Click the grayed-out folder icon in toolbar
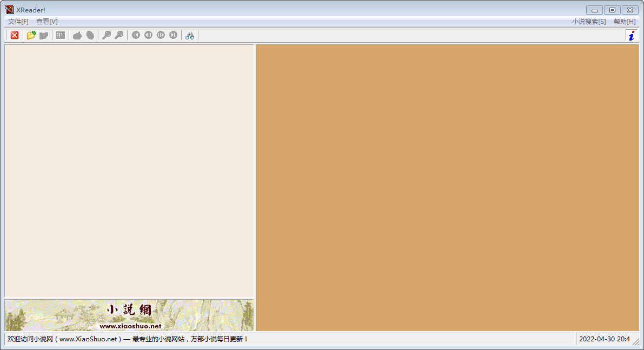644x350 pixels. pyautogui.click(x=44, y=35)
